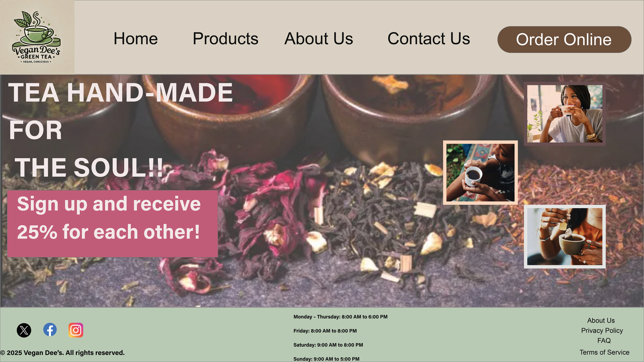Open Contact Us in the navigation bar
644x362 pixels.
click(429, 39)
